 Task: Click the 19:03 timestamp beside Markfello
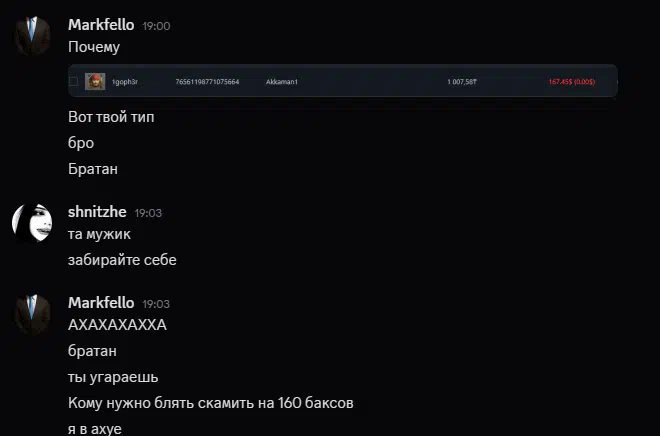[x=156, y=304]
